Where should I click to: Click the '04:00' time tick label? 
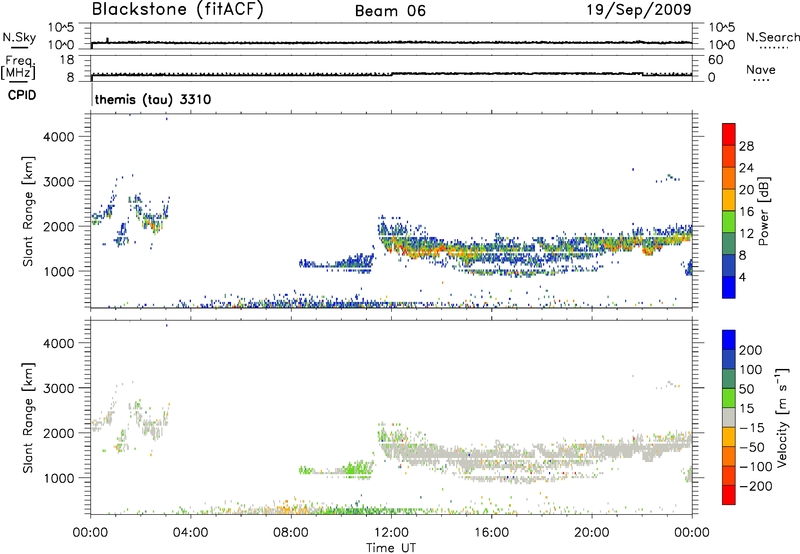190,533
